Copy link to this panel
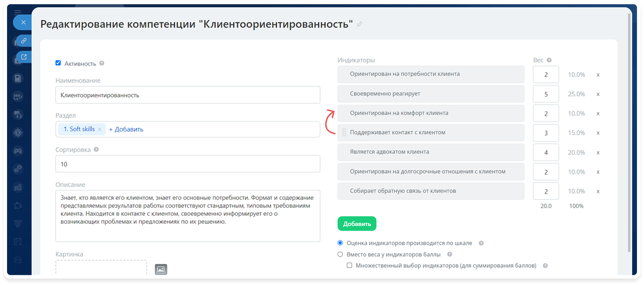 [x=24, y=41]
